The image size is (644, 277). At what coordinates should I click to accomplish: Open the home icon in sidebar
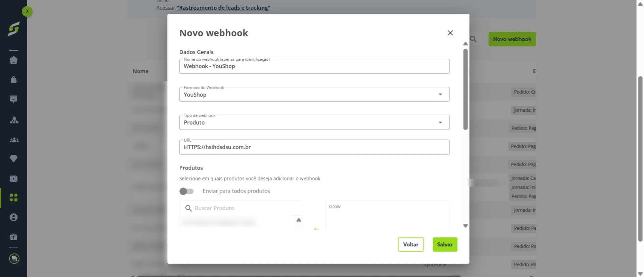13,60
